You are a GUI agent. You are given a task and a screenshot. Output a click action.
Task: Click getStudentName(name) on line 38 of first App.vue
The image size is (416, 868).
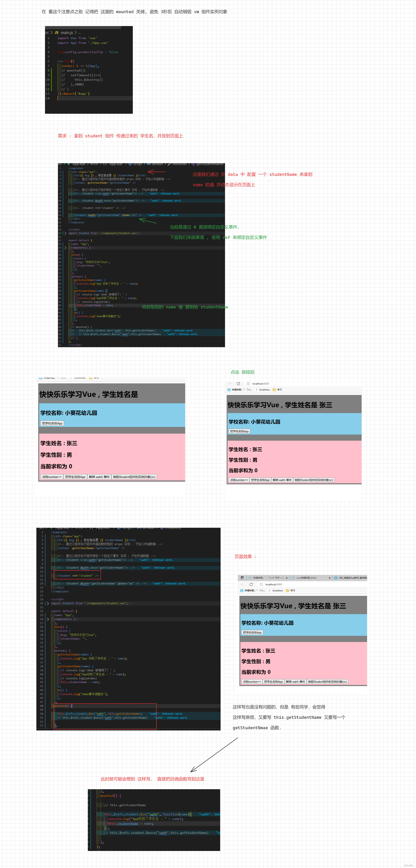coord(89,291)
